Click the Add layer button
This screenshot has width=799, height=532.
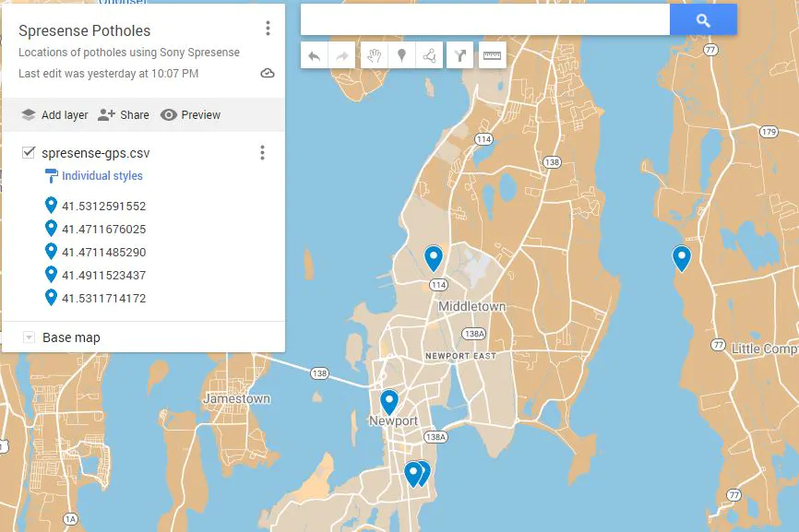tap(54, 115)
